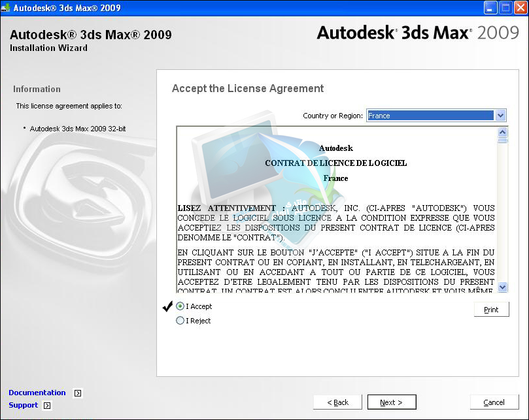This screenshot has height=420, width=529.
Task: Click the license text scroll down arrow
Action: pyautogui.click(x=503, y=287)
